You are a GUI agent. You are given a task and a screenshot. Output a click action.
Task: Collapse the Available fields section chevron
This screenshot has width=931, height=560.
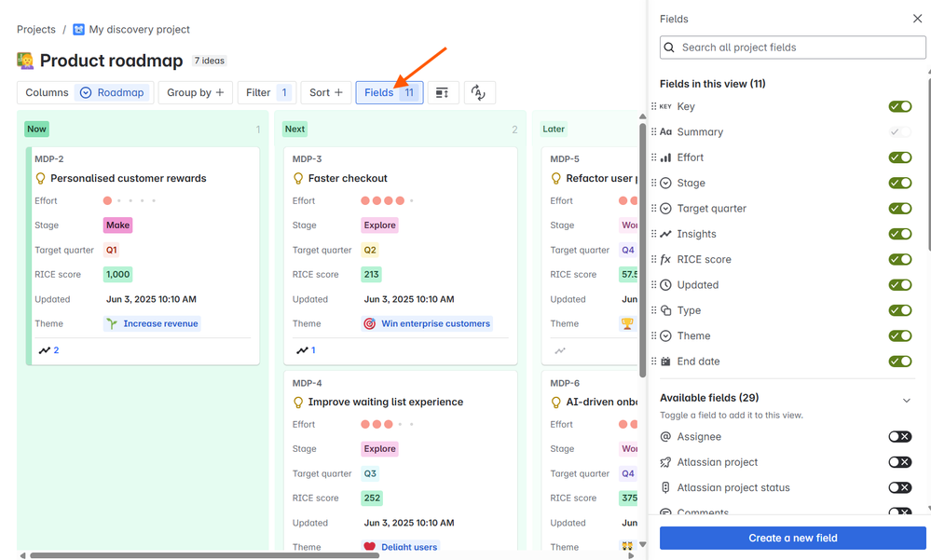tap(907, 401)
